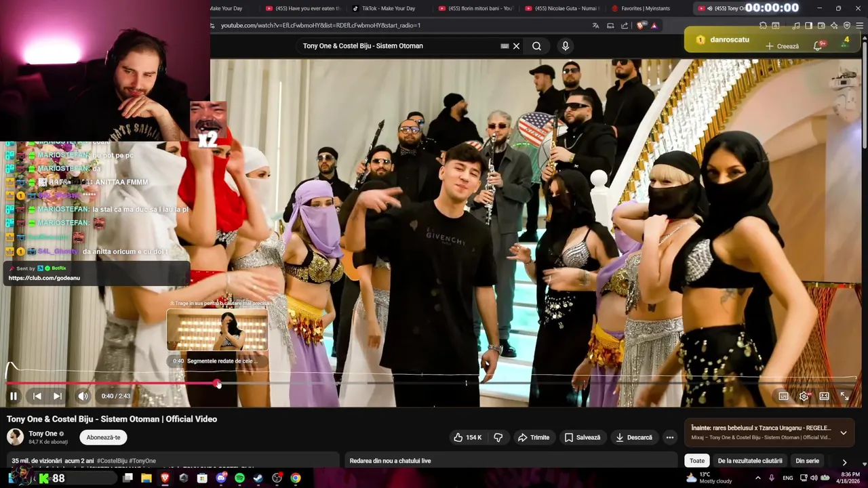The image size is (868, 488).
Task: Open the browser extensions puzzle icon
Action: coord(763,26)
